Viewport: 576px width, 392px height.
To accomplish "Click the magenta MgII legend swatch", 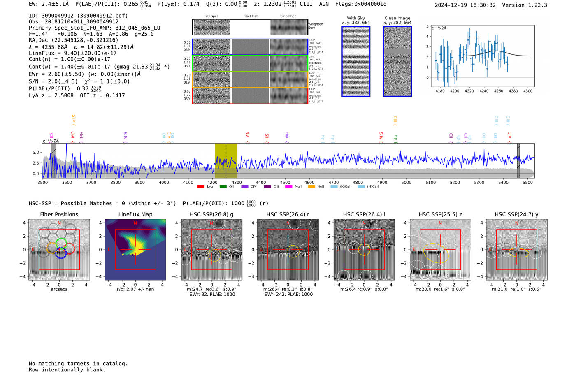I will (288, 186).
